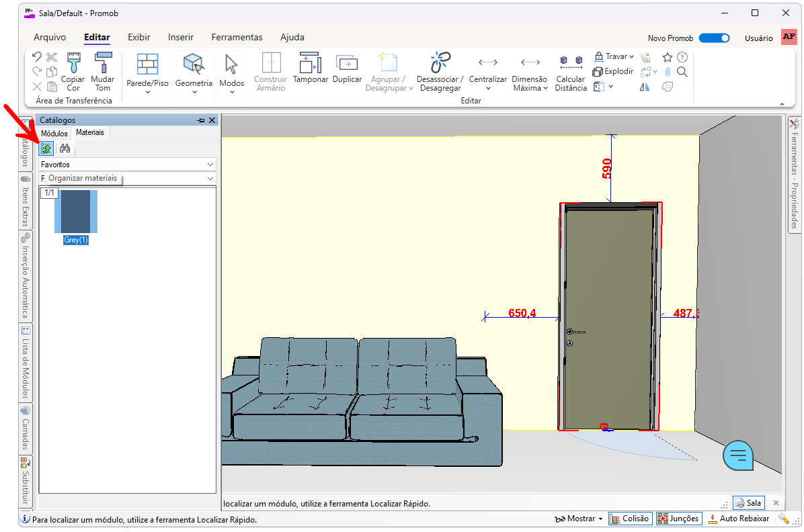Open the Inserir ribbon tab
The width and height of the screenshot is (804, 532).
coord(181,38)
